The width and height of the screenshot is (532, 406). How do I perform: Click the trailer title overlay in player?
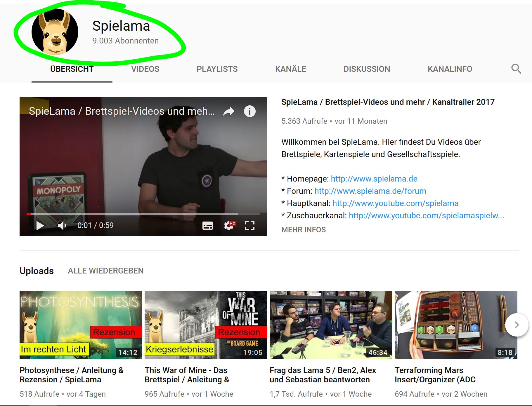click(122, 111)
